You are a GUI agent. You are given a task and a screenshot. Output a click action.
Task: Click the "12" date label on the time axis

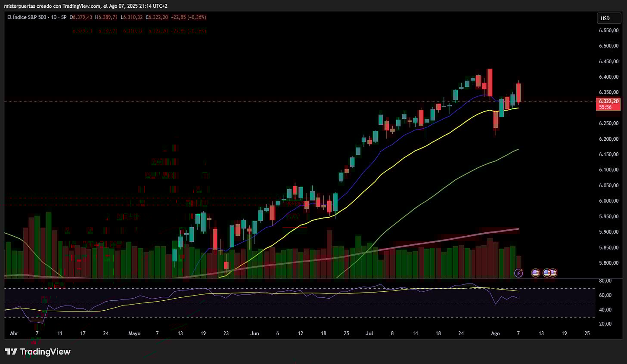click(301, 333)
